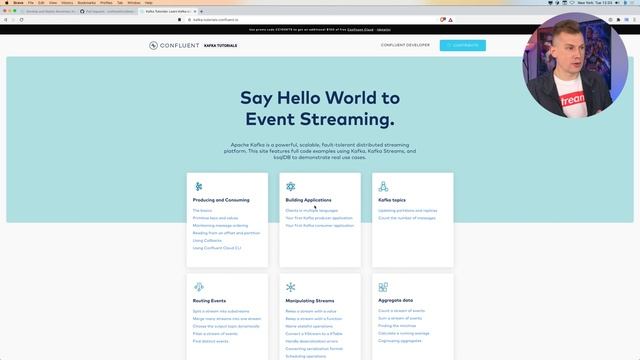Reload the page with the refresh icon
The image size is (640, 360).
pyautogui.click(x=21, y=20)
